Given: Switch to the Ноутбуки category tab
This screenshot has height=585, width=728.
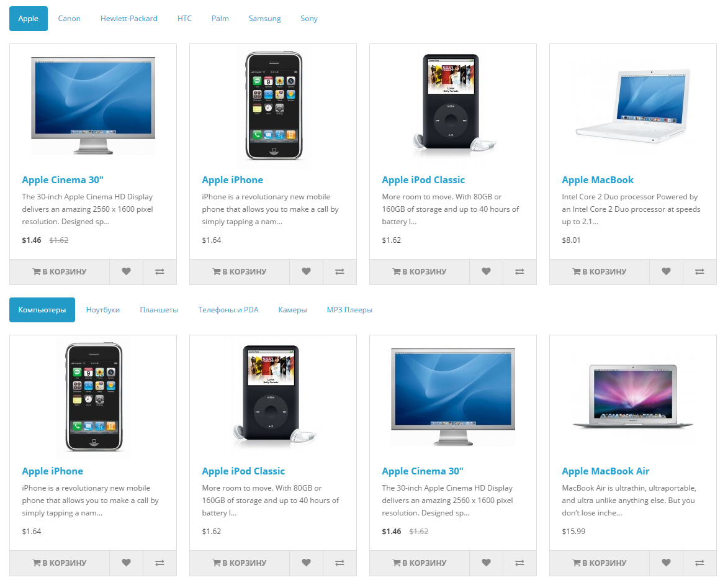Looking at the screenshot, I should pyautogui.click(x=103, y=310).
